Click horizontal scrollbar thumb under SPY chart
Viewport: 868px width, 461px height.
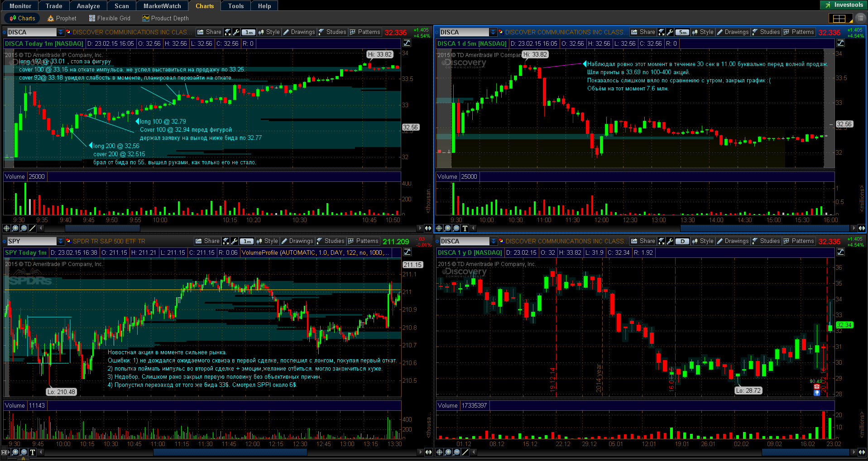230,452
